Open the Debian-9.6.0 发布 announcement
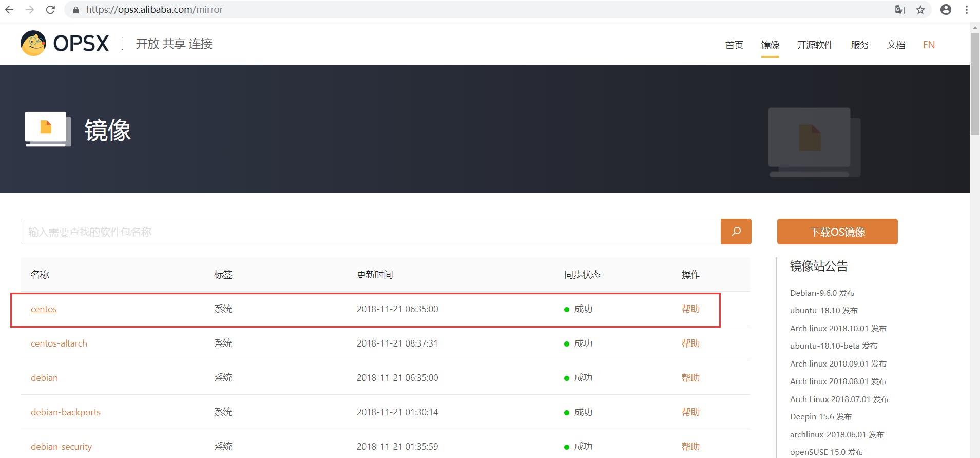The height and width of the screenshot is (458, 980). click(822, 293)
